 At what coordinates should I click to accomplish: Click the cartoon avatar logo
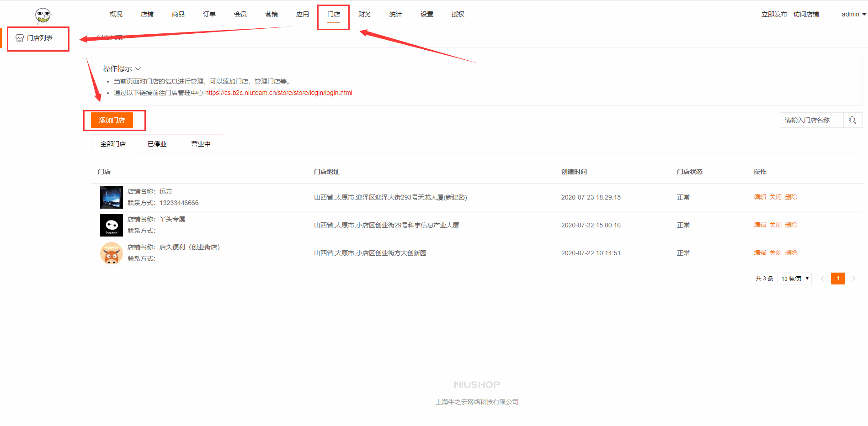click(43, 16)
